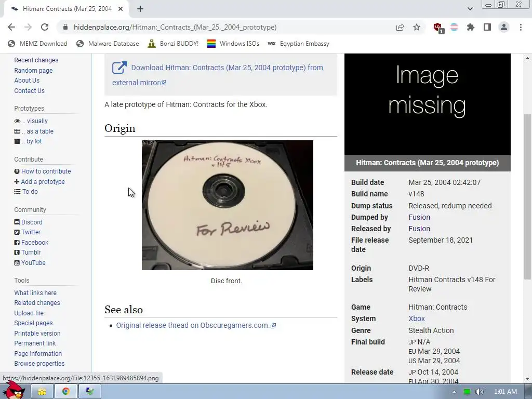Open a new browser tab
This screenshot has width=532, height=399.
pyautogui.click(x=140, y=9)
